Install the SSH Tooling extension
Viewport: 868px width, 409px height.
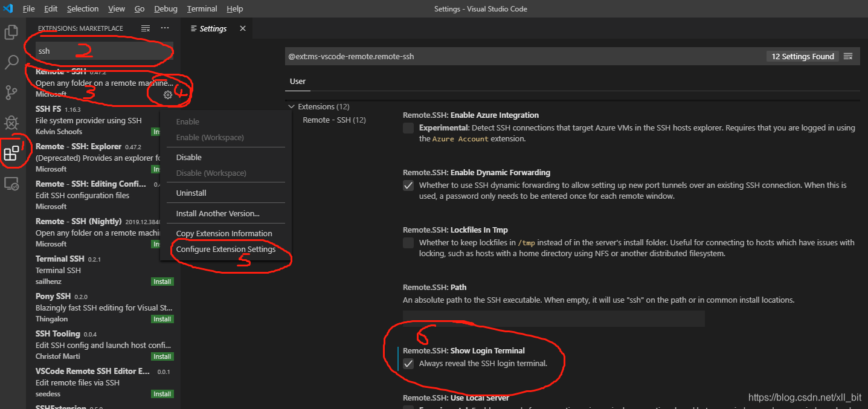162,356
